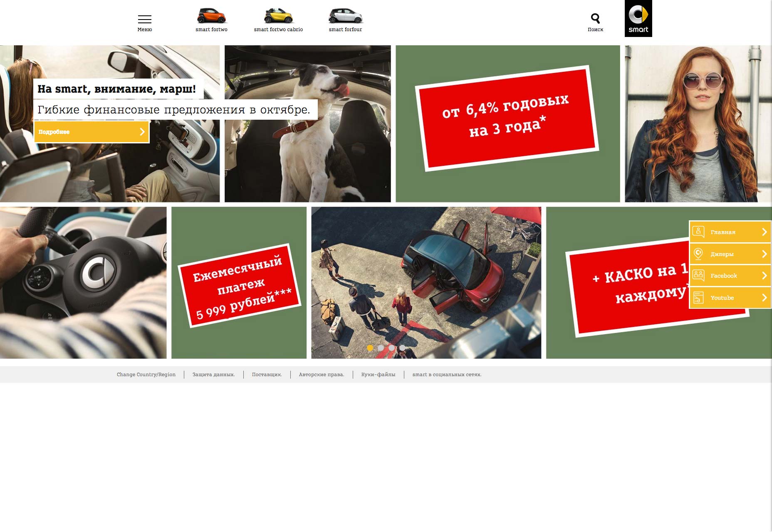This screenshot has width=772, height=532.
Task: Click text 'Гибкие финансовые предложения в октябре.'
Action: [x=174, y=109]
